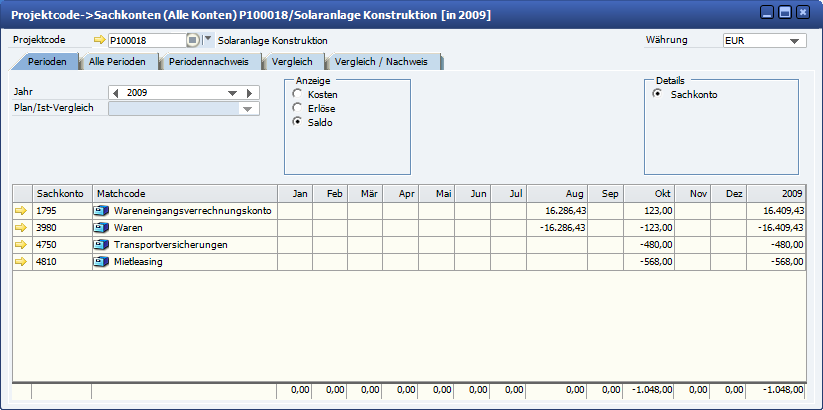
Task: Click the Projektcode input field P100018
Action: click(147, 40)
